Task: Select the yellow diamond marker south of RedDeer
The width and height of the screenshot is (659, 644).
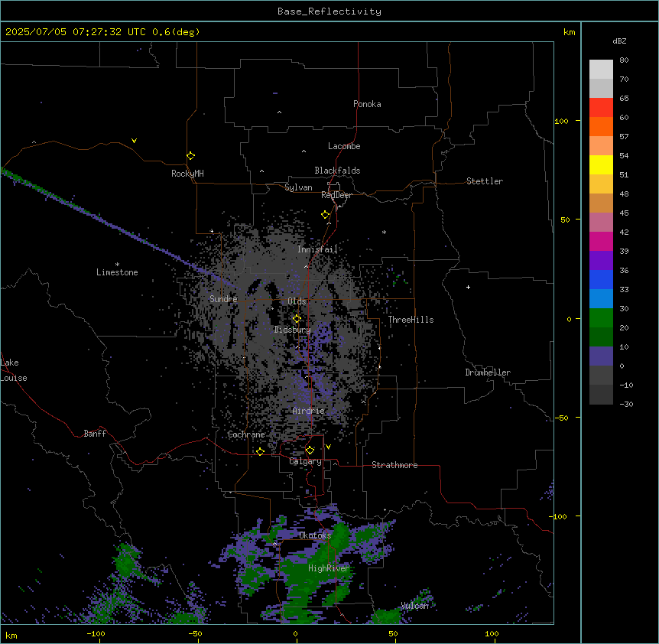Action: pos(326,215)
